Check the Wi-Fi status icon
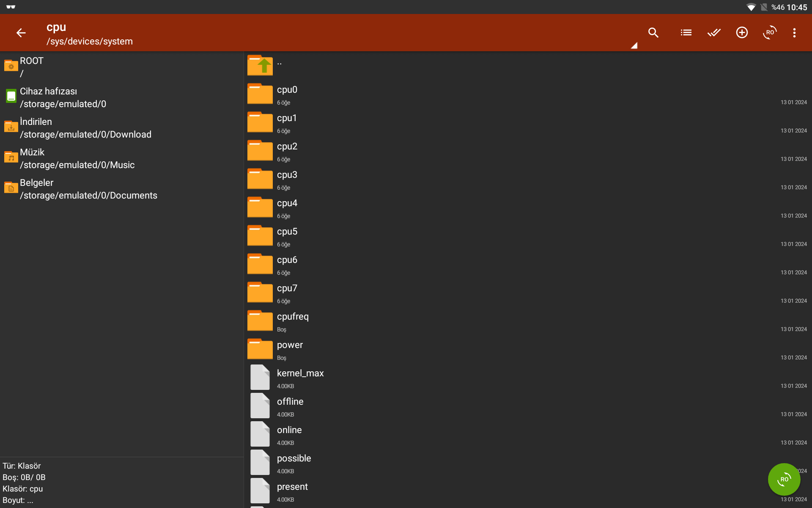This screenshot has height=508, width=812. coord(751,7)
